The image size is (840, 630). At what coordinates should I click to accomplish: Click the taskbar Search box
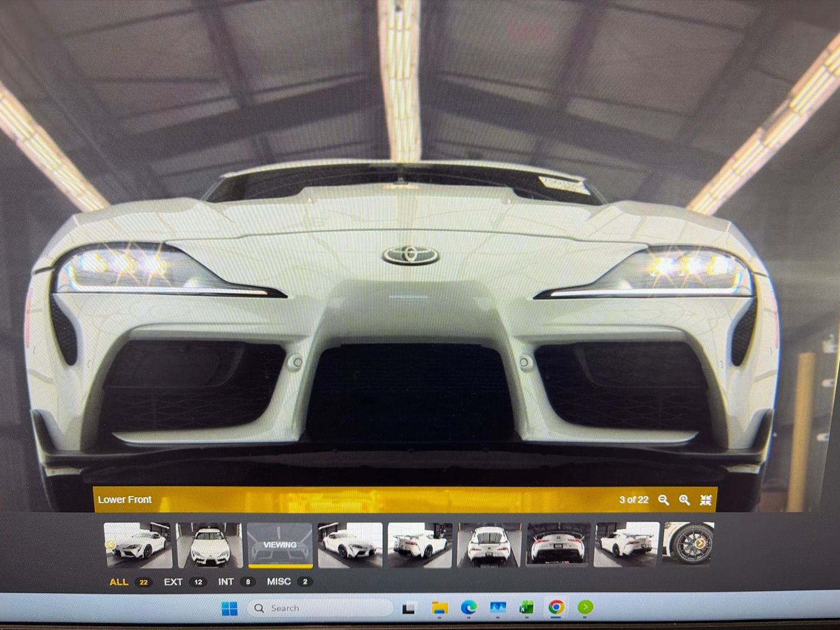[x=320, y=608]
